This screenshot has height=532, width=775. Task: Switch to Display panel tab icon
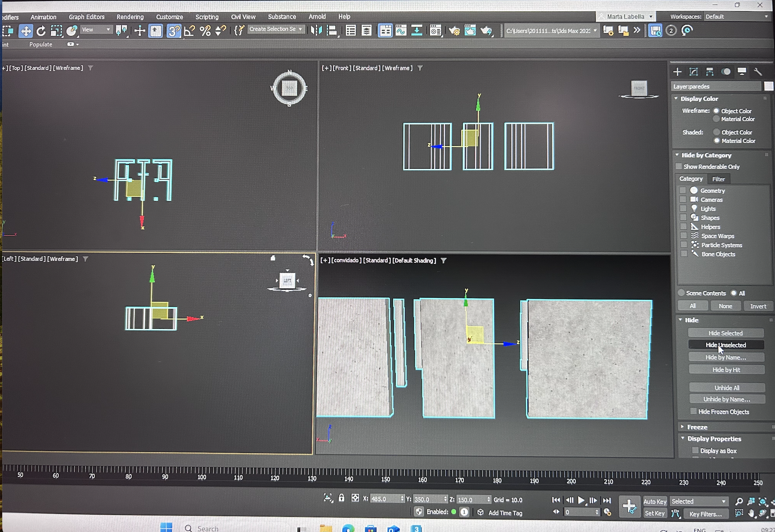tap(742, 72)
